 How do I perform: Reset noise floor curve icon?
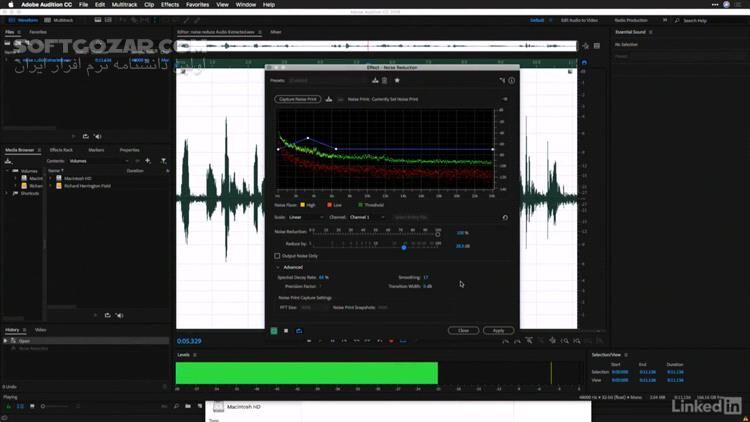click(x=505, y=217)
